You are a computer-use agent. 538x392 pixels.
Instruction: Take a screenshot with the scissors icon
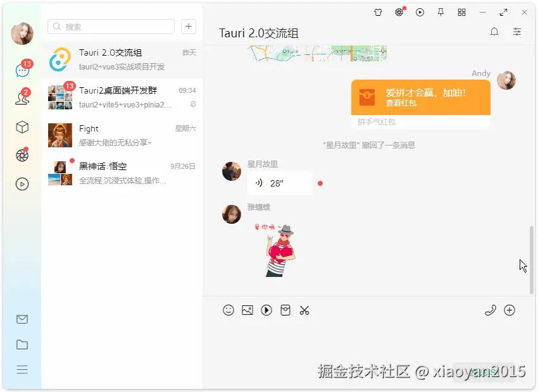pos(304,310)
